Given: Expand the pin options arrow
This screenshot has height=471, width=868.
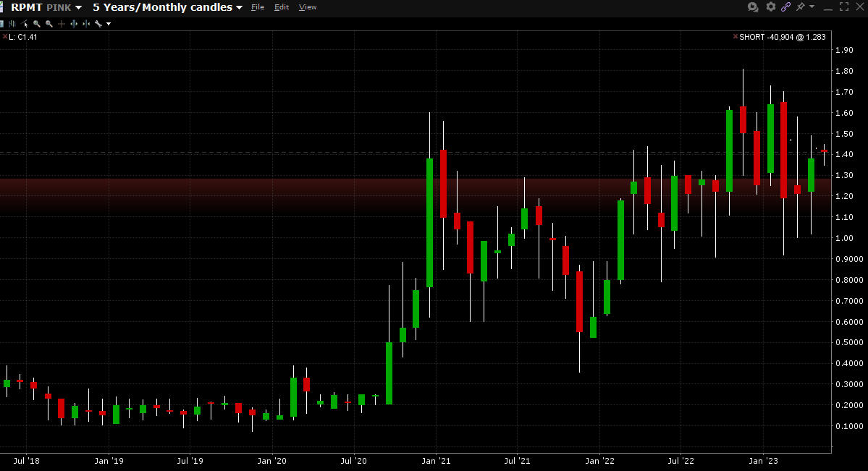Looking at the screenshot, I should point(812,7).
